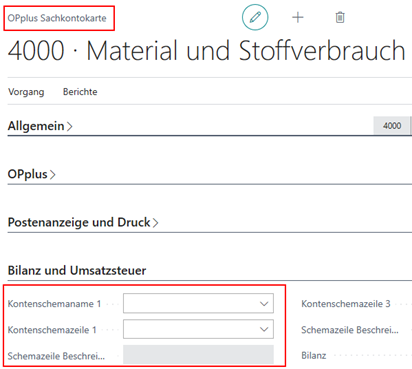Open the Berichte menu
The image size is (412, 369).
click(x=80, y=92)
